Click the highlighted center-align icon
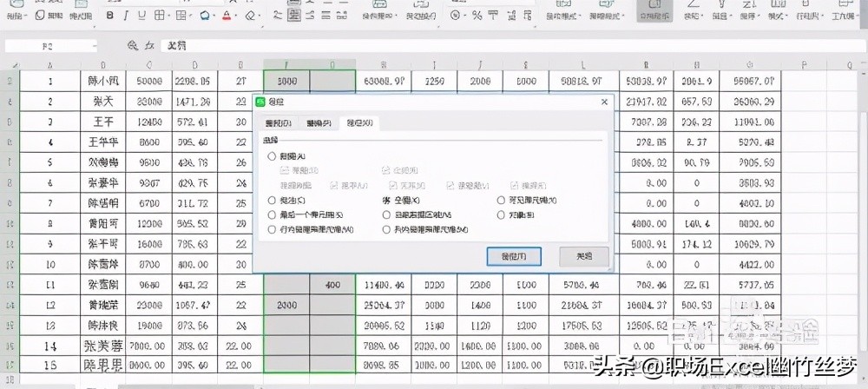This screenshot has width=868, height=389. (294, 16)
